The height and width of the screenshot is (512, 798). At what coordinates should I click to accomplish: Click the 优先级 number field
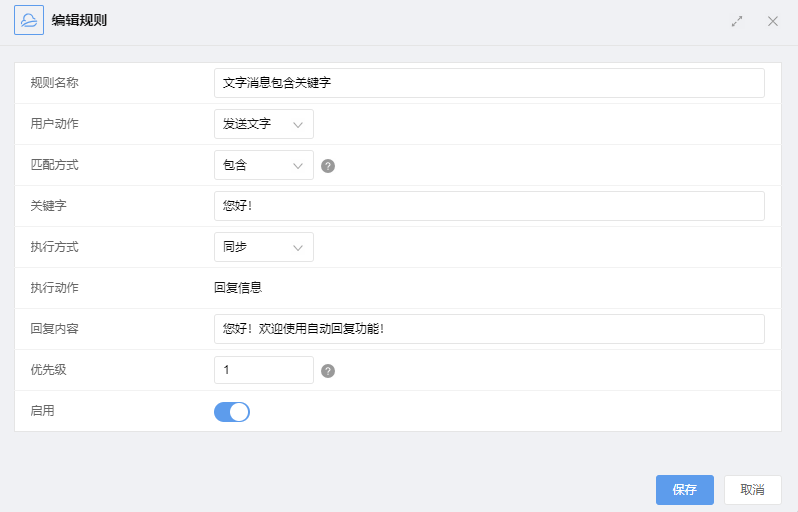tap(264, 370)
